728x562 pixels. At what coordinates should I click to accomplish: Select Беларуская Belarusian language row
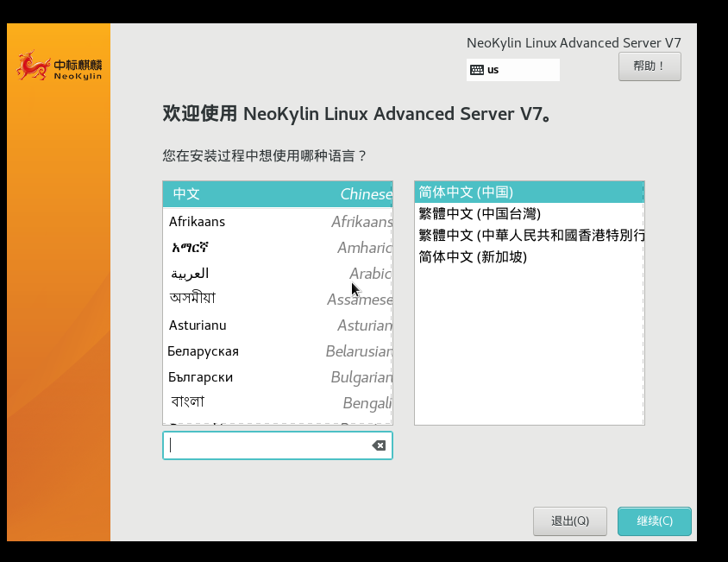278,351
